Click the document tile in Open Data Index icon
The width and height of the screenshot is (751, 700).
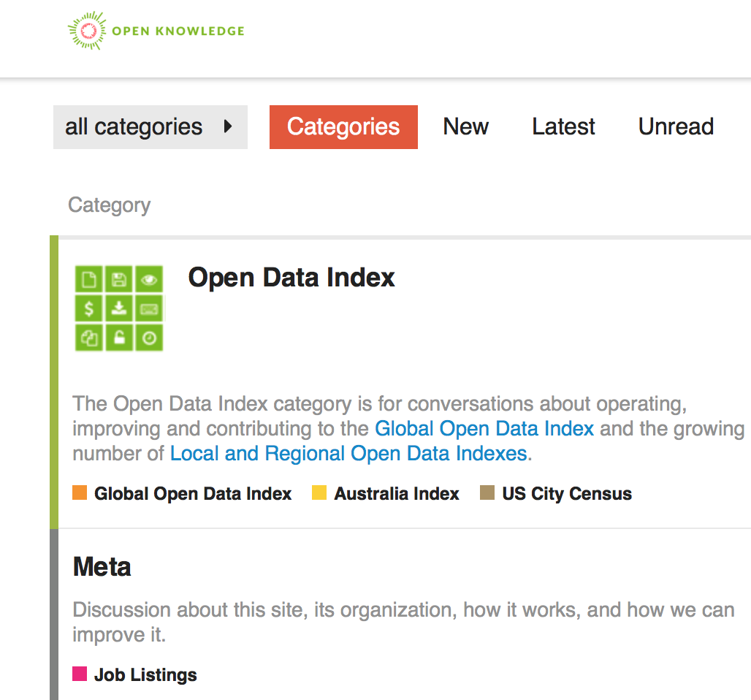[89, 279]
